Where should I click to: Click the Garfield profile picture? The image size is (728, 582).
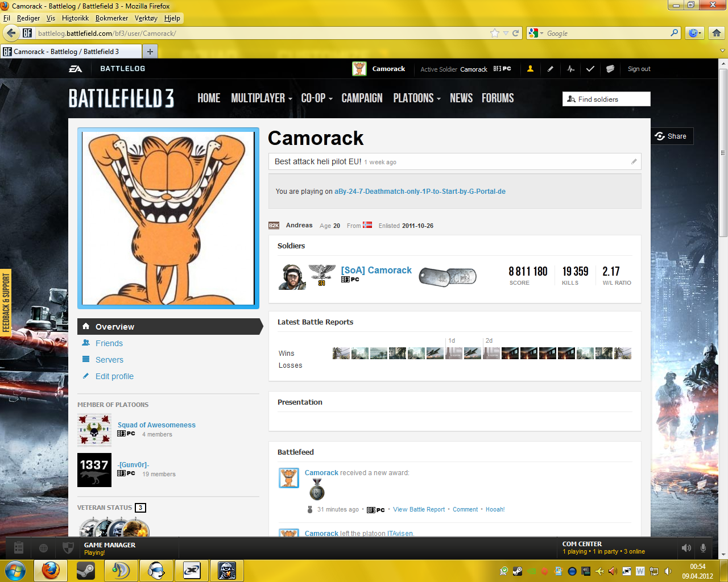168,218
